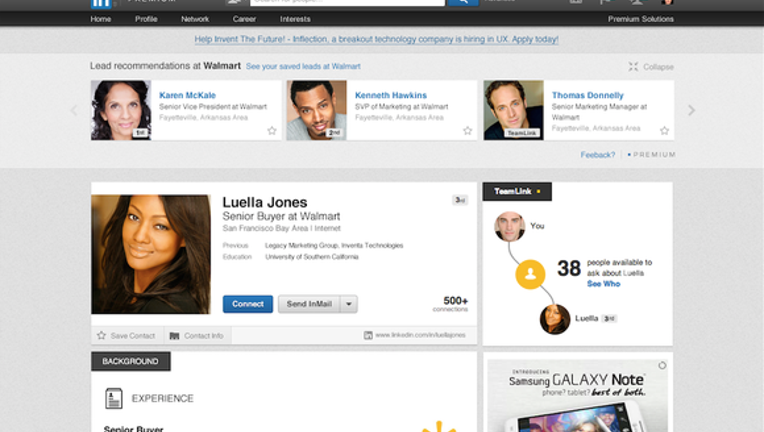This screenshot has height=432, width=764.
Task: Click 'San Francisco Bay Area | Internet' text
Action: click(x=282, y=228)
